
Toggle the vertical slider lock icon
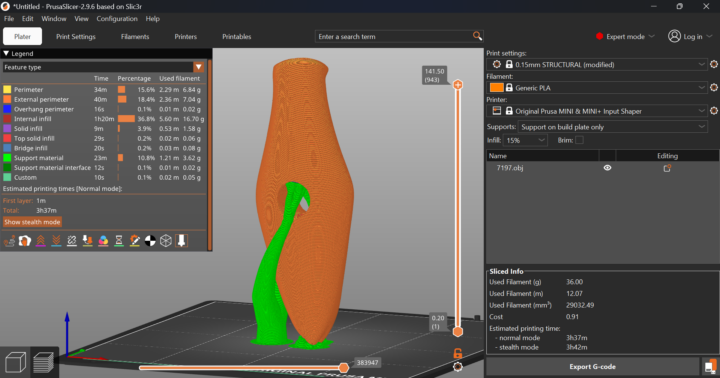pos(458,353)
